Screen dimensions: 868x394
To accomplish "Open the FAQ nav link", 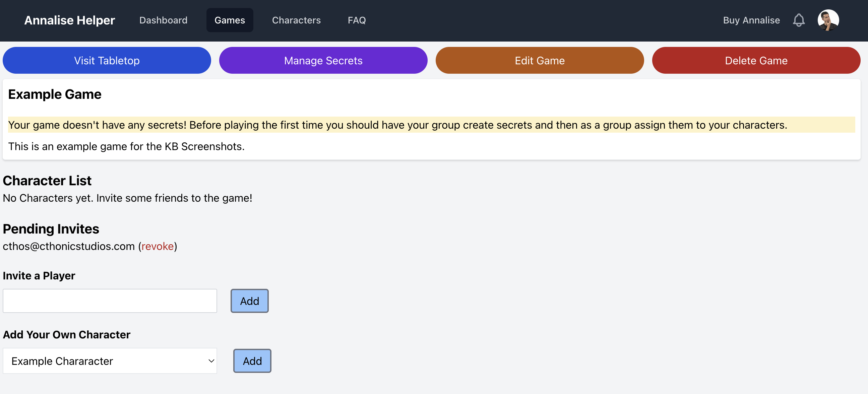I will 357,20.
